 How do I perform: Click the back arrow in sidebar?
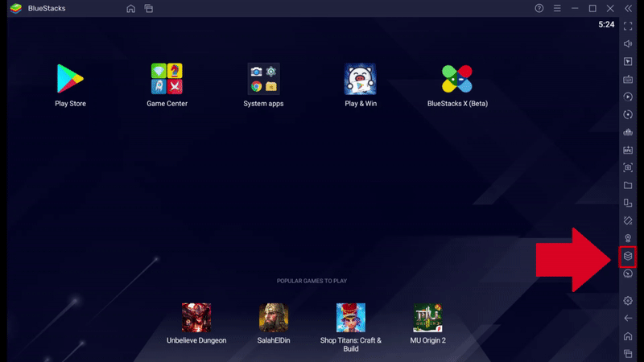pyautogui.click(x=628, y=319)
